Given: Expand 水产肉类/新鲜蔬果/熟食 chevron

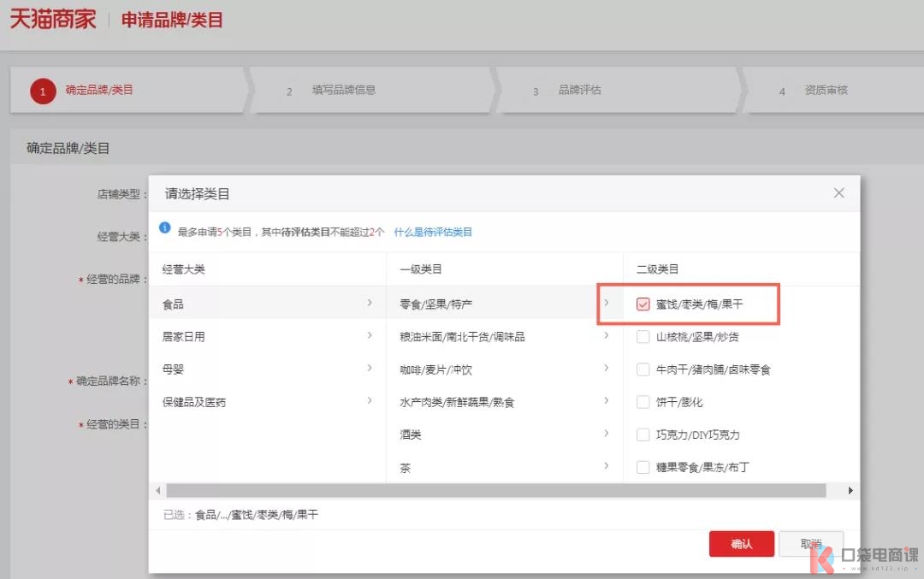Looking at the screenshot, I should coord(607,400).
